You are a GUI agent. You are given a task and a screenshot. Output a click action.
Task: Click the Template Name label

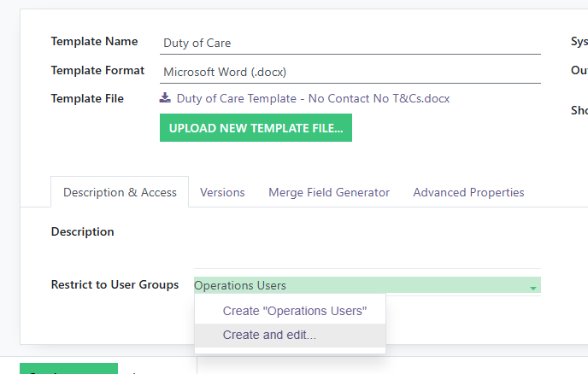(94, 41)
